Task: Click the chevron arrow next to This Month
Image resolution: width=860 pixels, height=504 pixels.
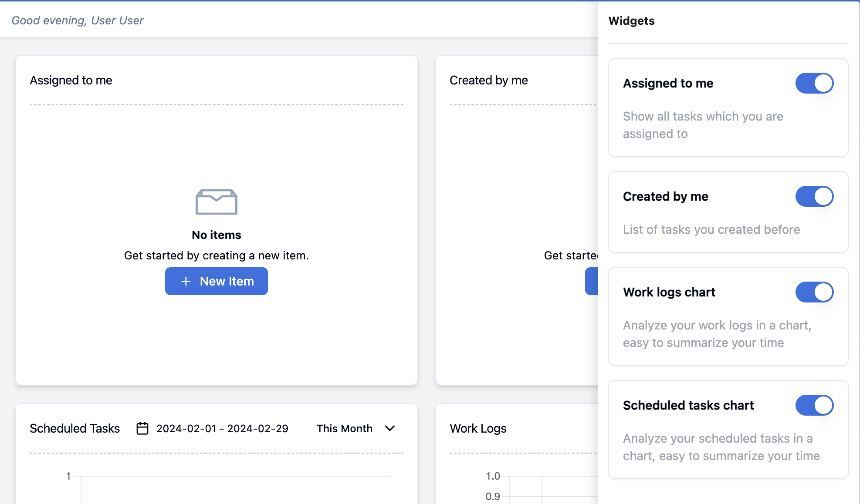Action: coord(390,428)
